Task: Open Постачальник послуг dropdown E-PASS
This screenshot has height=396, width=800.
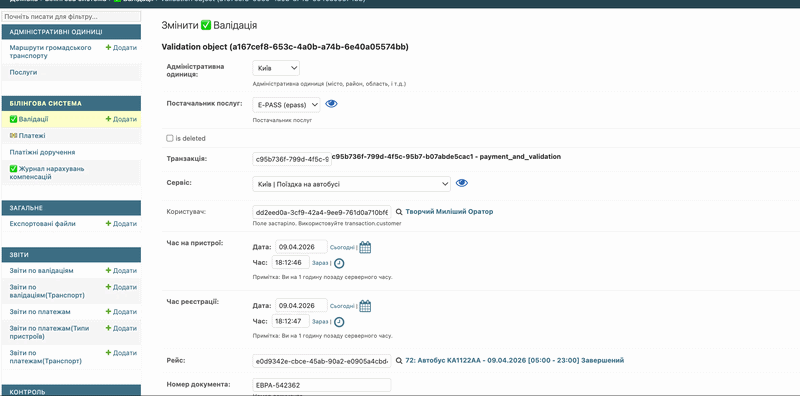Action: tap(286, 105)
